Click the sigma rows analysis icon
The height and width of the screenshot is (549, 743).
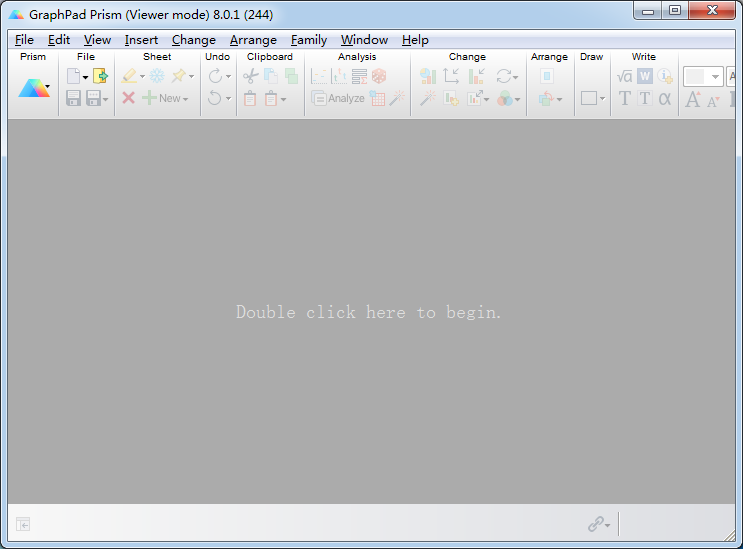pyautogui.click(x=359, y=76)
